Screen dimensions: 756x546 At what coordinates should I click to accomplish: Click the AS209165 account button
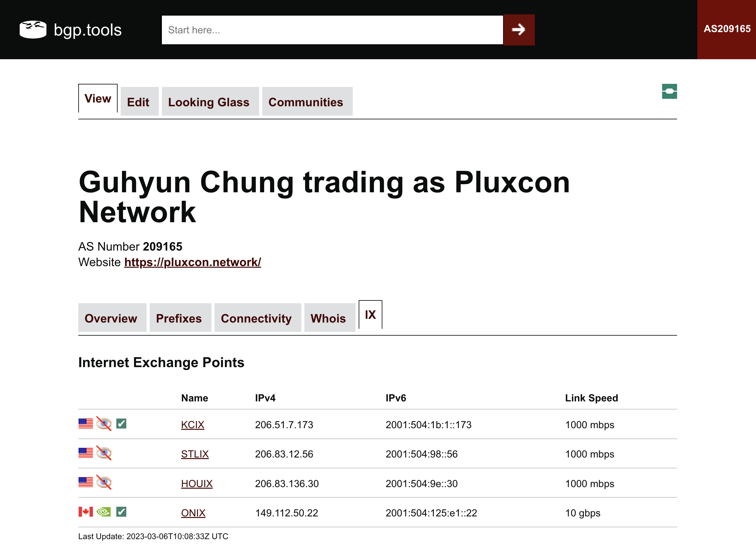727,29
